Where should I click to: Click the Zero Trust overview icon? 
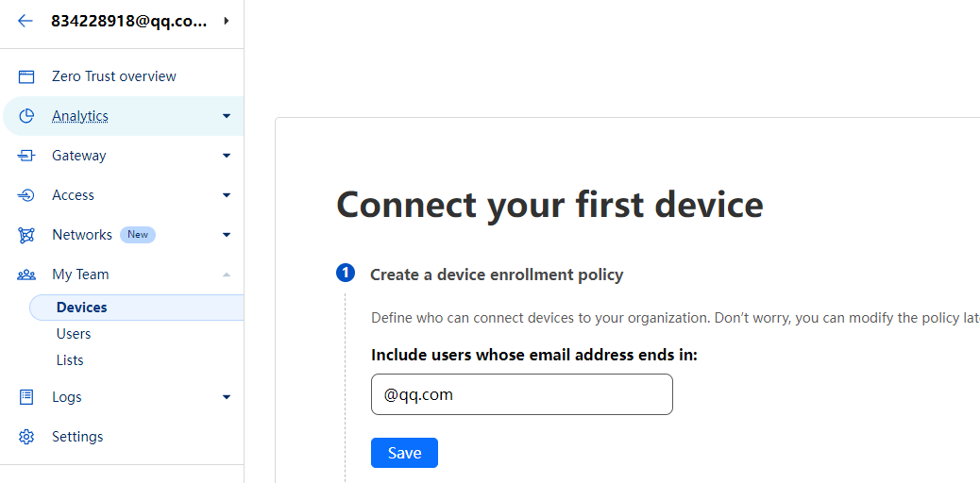[26, 76]
